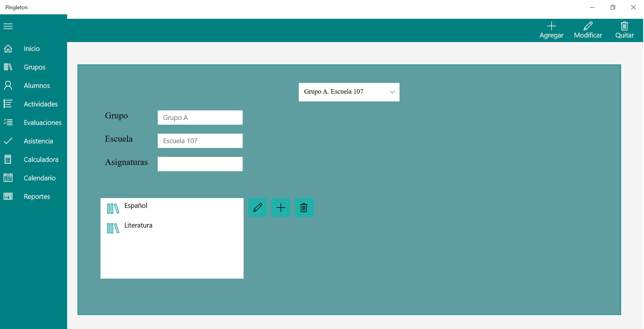
Task: Open Evaluaciones from the sidebar
Action: click(42, 123)
